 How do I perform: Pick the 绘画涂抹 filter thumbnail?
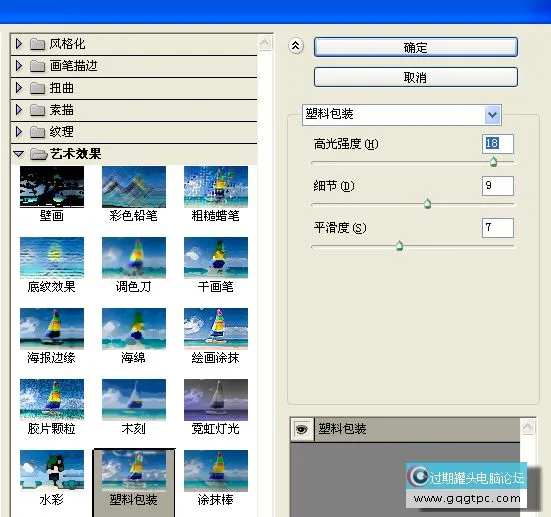click(x=216, y=329)
